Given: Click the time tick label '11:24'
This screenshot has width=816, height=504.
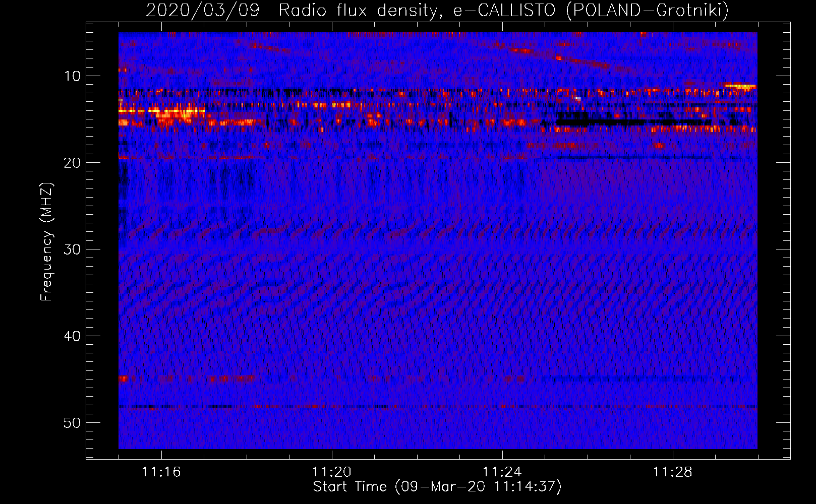Looking at the screenshot, I should click(x=502, y=472).
